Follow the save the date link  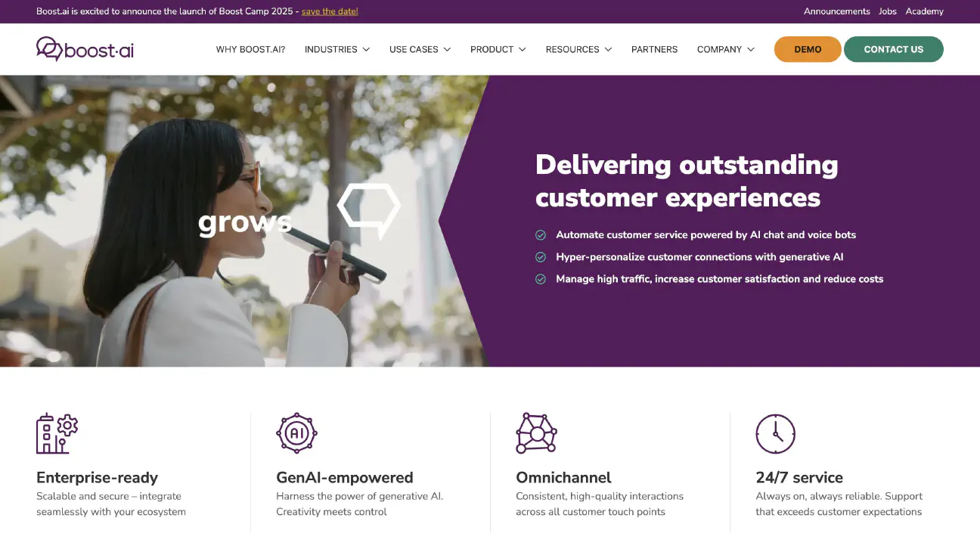click(x=330, y=11)
